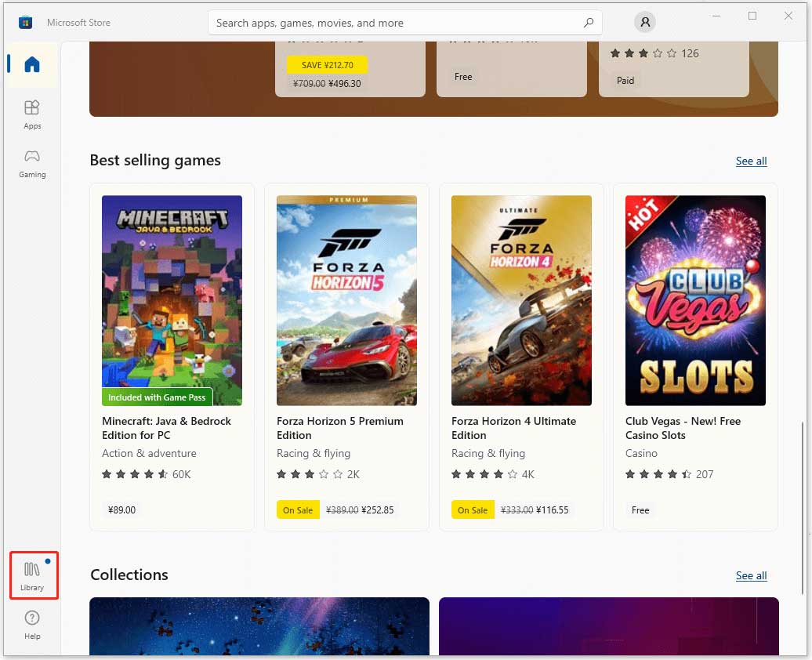Click the 126 star rating in top banner
812x660 pixels.
click(x=654, y=53)
